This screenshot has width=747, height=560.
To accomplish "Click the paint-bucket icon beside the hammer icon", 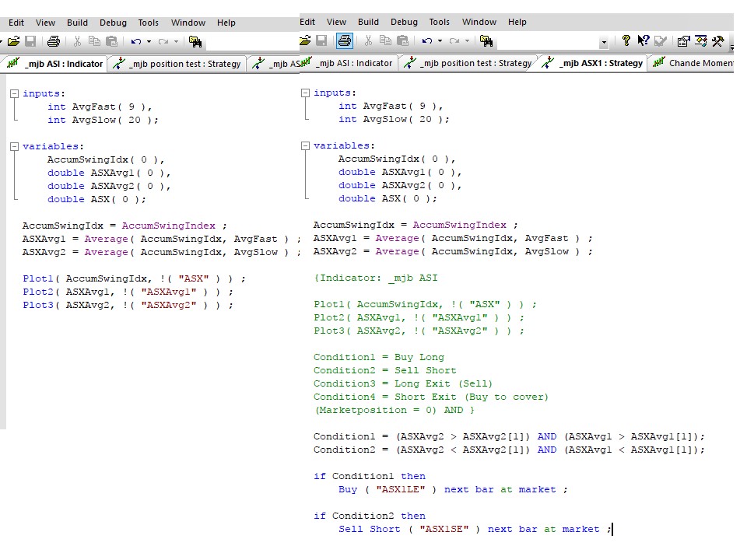I will tap(701, 41).
